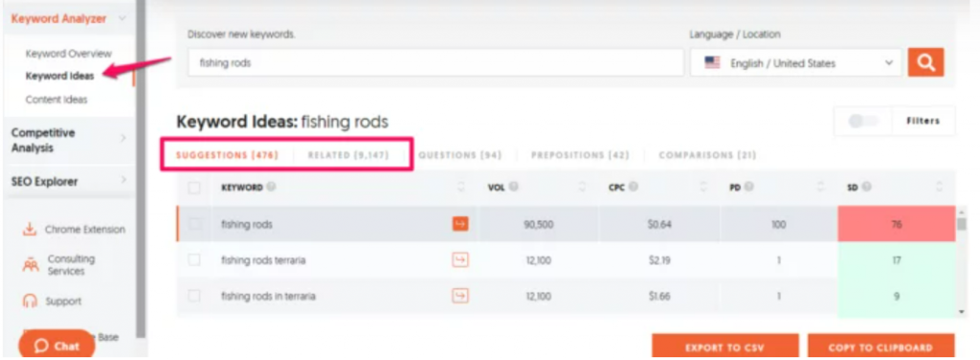Click the 90,500 volume cell
This screenshot has height=360, width=980.
click(538, 224)
